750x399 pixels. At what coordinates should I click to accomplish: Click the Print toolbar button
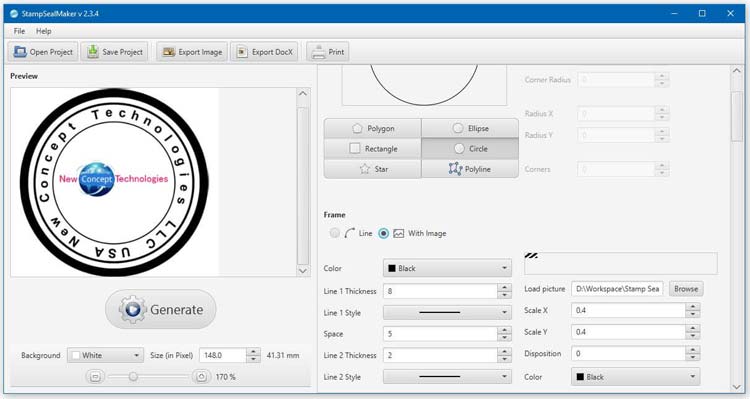coord(328,52)
